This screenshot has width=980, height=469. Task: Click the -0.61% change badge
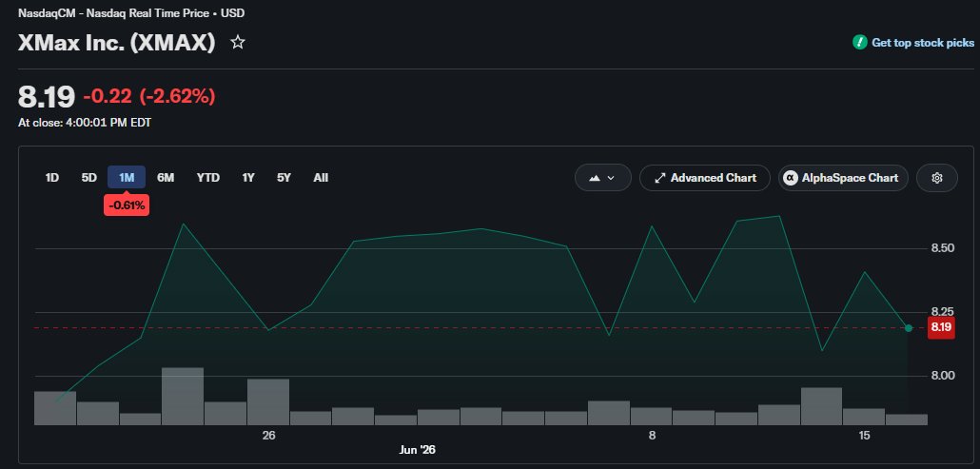click(x=127, y=205)
